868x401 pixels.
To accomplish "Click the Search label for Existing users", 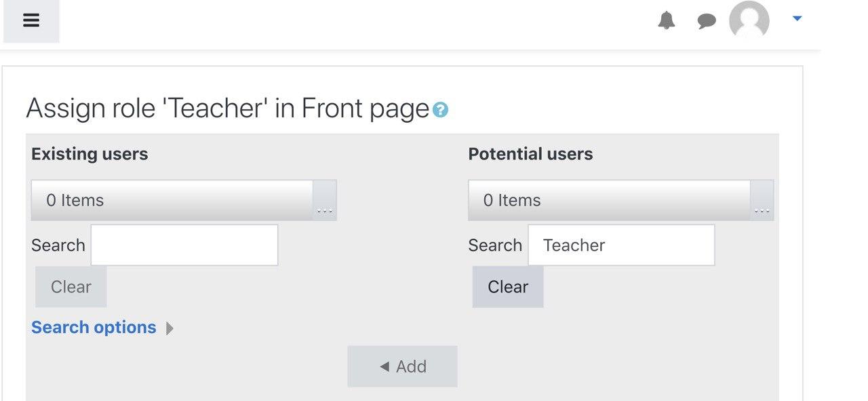I will (58, 245).
